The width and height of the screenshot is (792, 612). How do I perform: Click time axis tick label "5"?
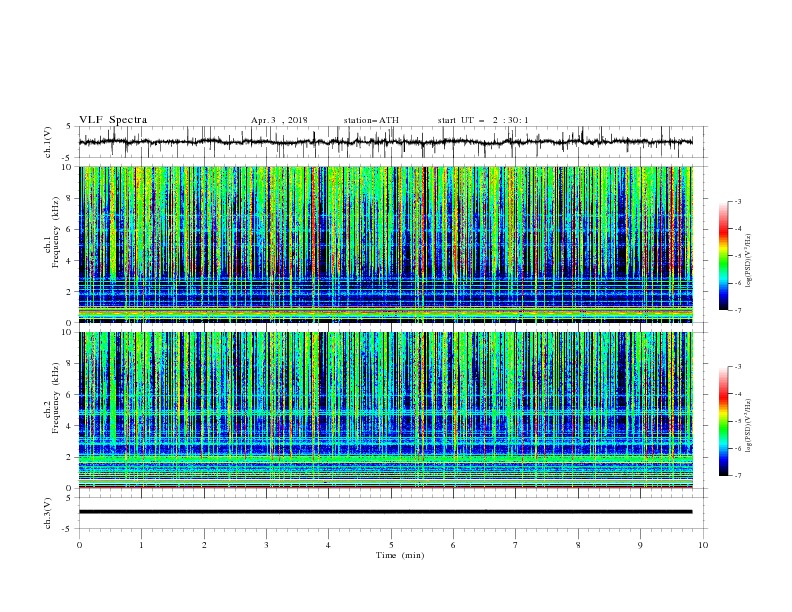pos(391,545)
